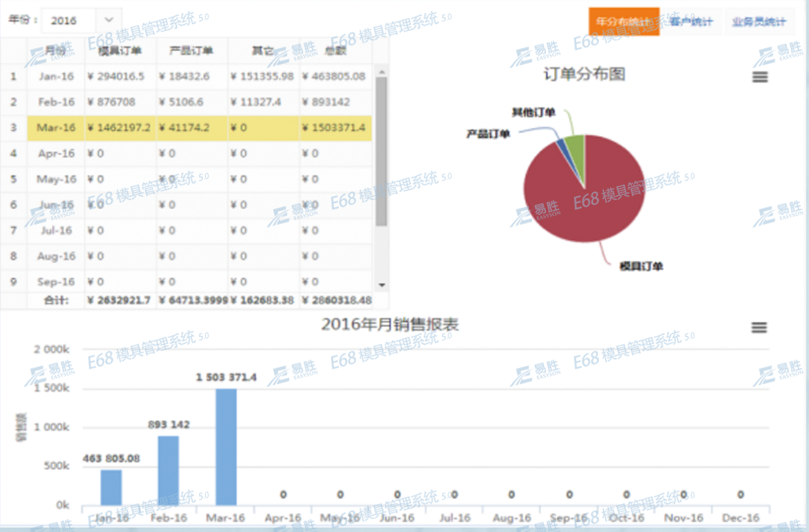
Task: Switch to the 年分布统计 tab
Action: tap(624, 22)
